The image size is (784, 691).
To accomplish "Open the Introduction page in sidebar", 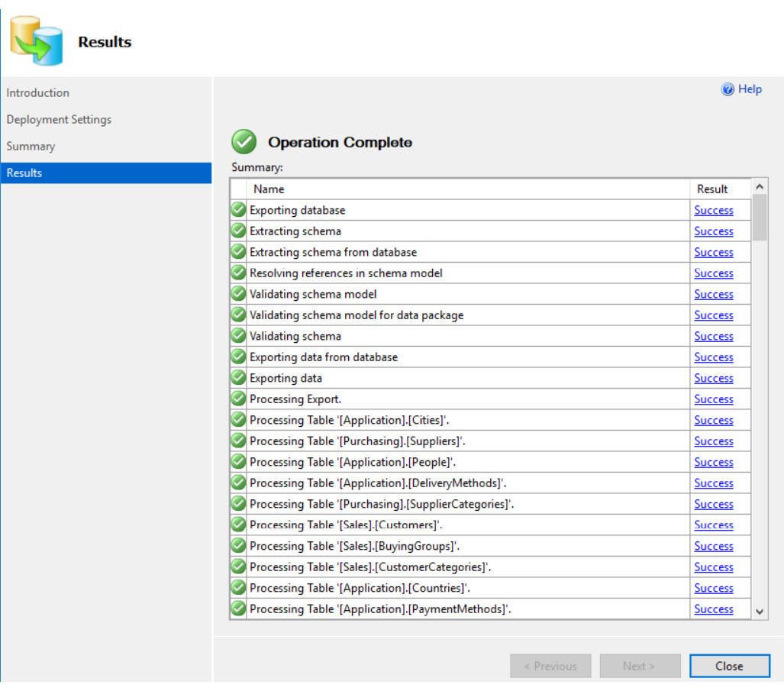I will tap(38, 93).
